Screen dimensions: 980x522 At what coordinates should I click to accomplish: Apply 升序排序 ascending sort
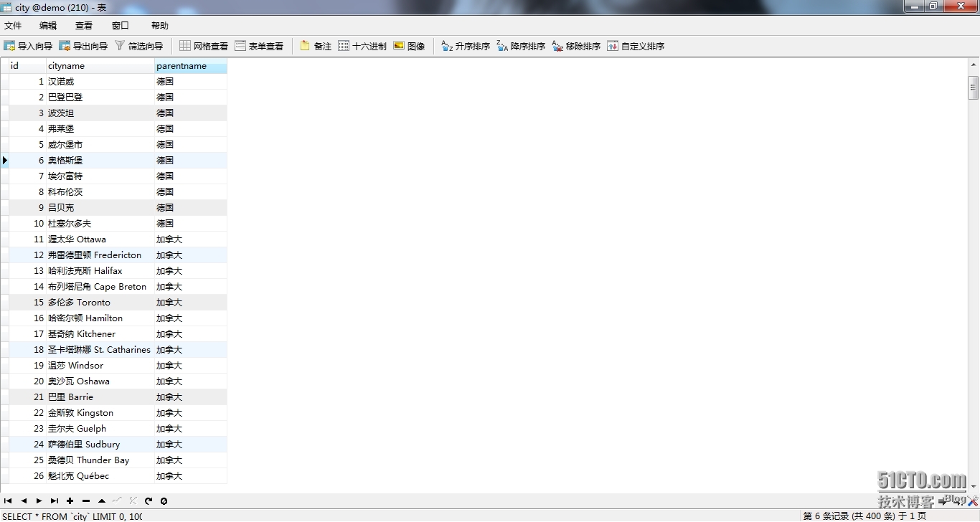pyautogui.click(x=466, y=46)
